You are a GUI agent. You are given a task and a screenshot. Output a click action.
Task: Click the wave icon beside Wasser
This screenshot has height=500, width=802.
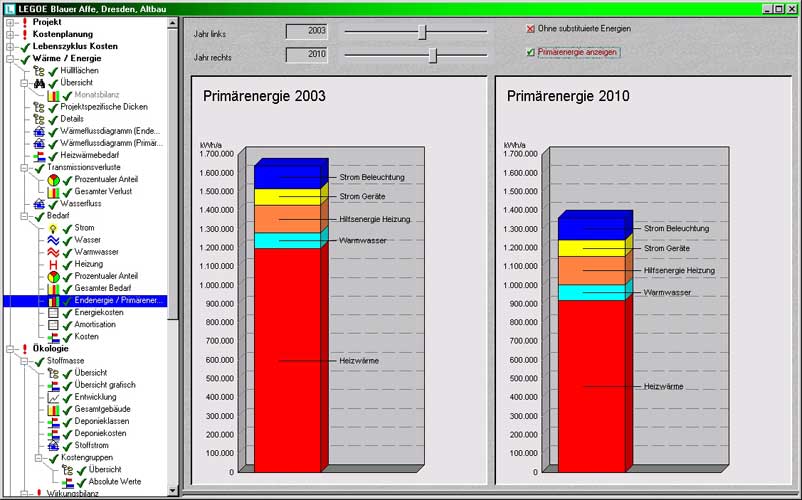(53, 240)
